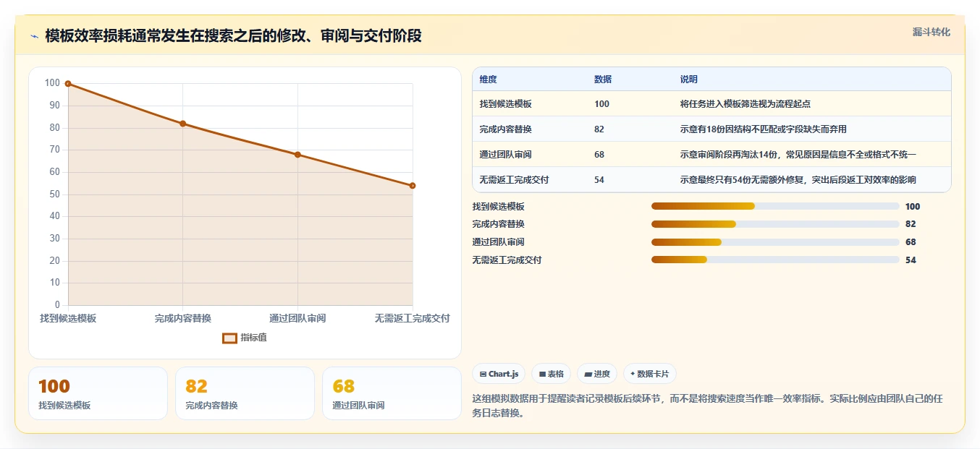
Task: Click table cell 完成内容替换
Action: coord(505,129)
